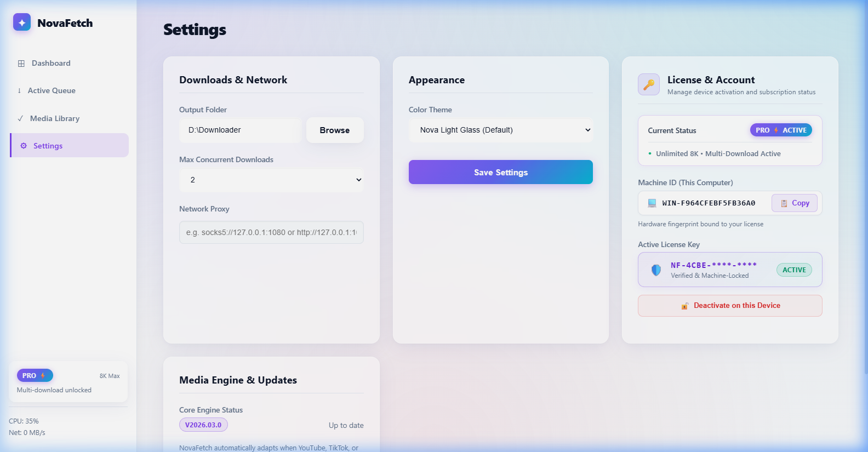Click the Settings gear icon in sidebar
Screen dimensions: 868x452
click(x=24, y=146)
